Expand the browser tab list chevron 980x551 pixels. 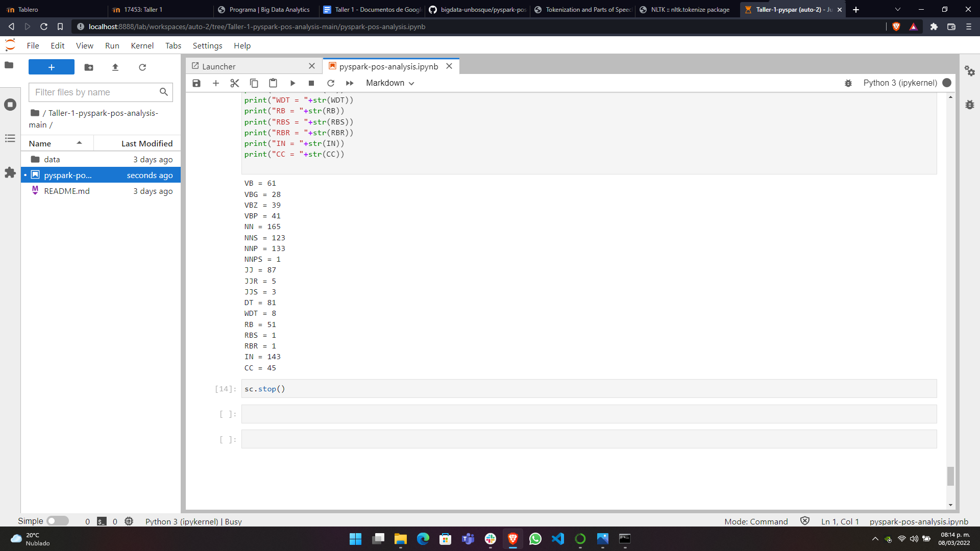point(897,9)
